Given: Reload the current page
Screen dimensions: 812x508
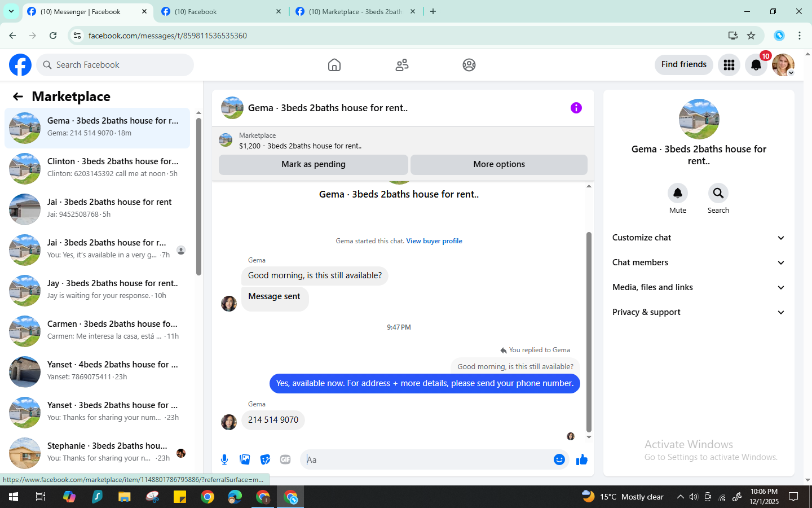Looking at the screenshot, I should tap(53, 36).
